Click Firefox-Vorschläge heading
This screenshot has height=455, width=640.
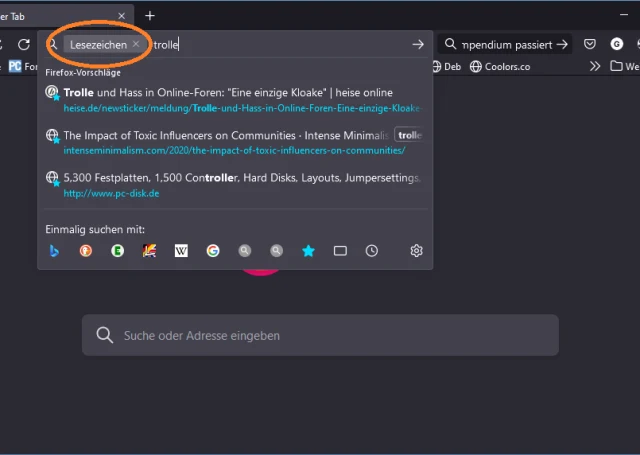coord(83,73)
